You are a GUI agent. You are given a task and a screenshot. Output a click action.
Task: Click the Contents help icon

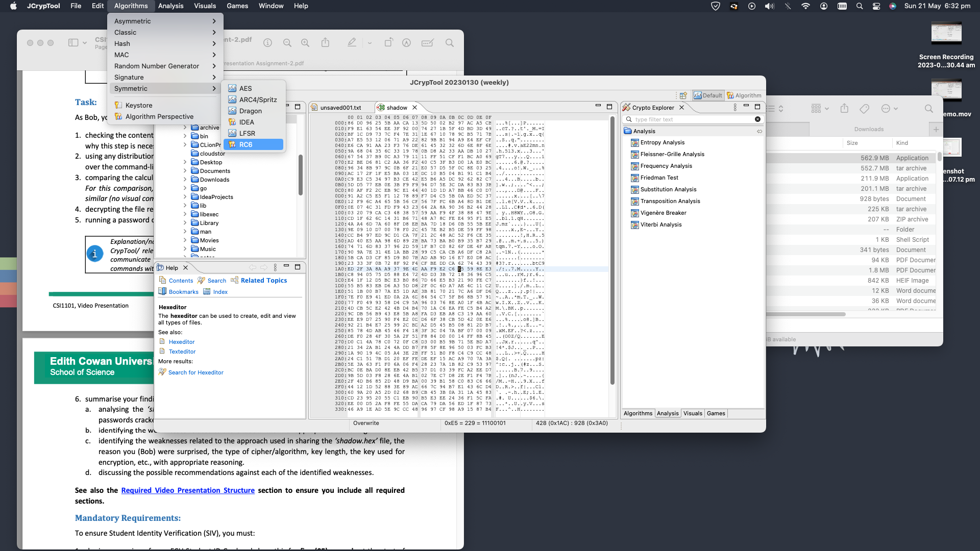click(162, 281)
